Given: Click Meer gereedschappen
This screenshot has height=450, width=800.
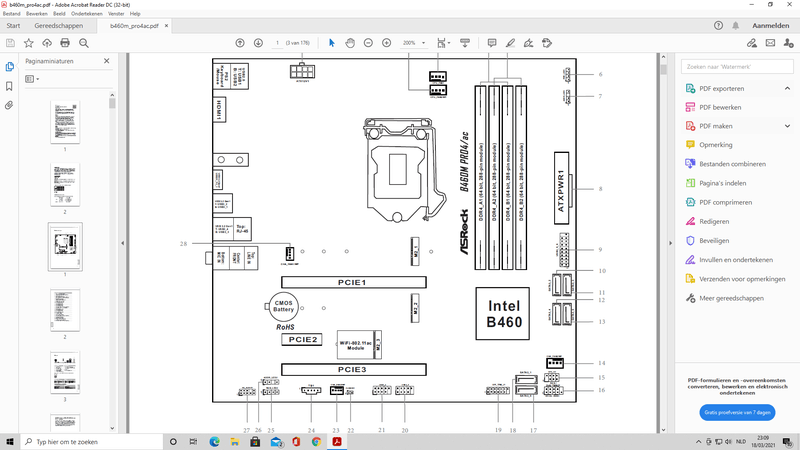Looking at the screenshot, I should tap(731, 298).
